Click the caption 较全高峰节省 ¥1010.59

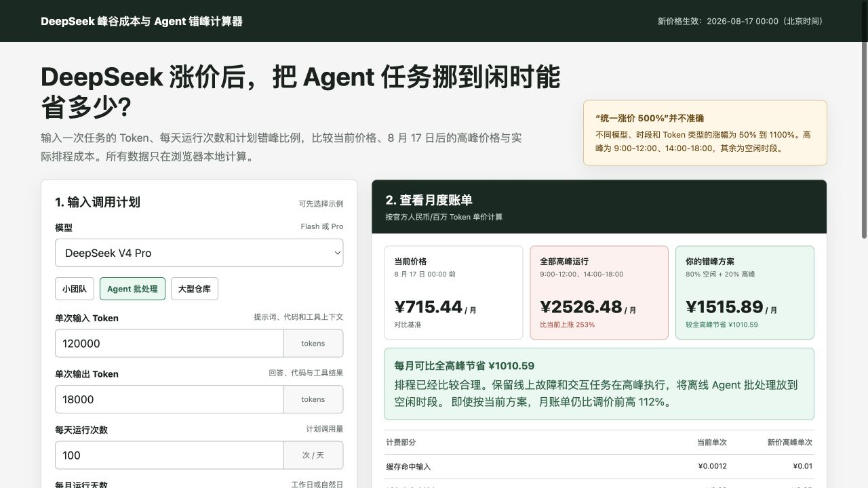pos(722,325)
